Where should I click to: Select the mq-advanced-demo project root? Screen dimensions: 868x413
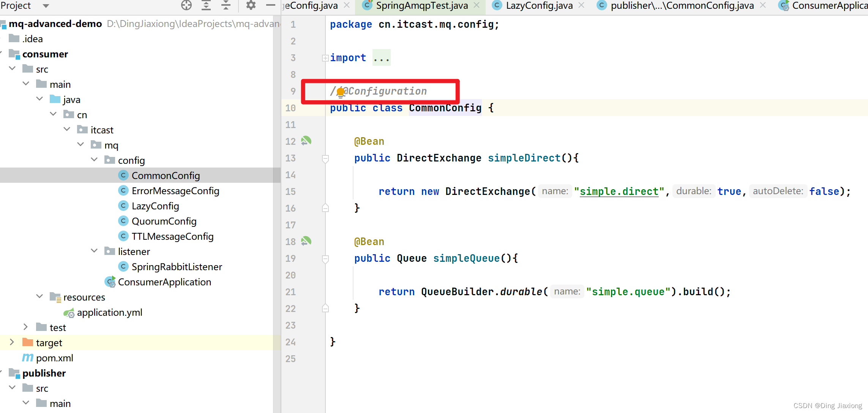(x=55, y=24)
